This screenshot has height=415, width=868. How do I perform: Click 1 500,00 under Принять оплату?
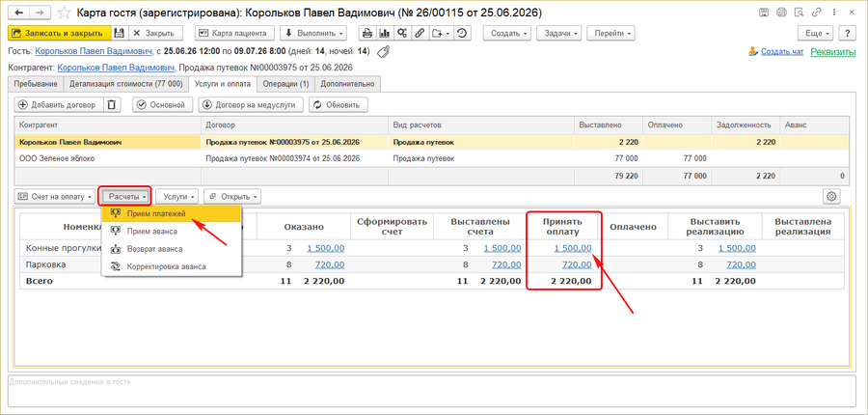pos(572,248)
